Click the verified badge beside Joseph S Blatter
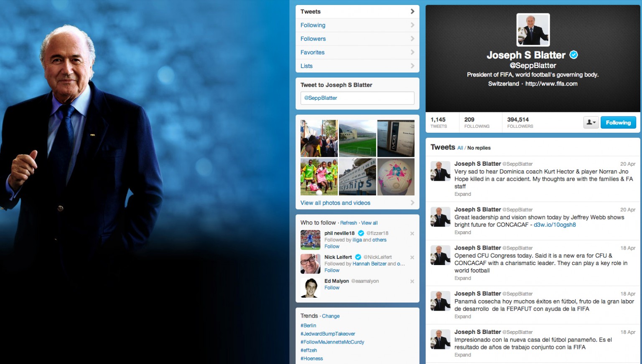 [x=574, y=55]
